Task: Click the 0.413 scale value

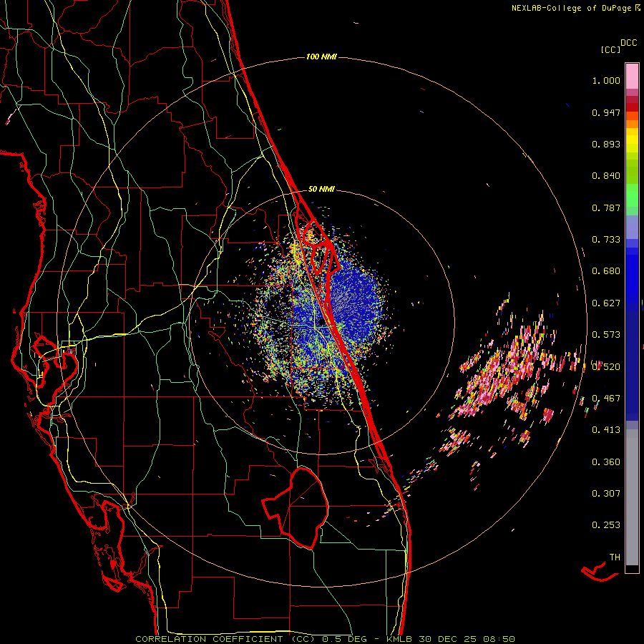Action: (606, 430)
